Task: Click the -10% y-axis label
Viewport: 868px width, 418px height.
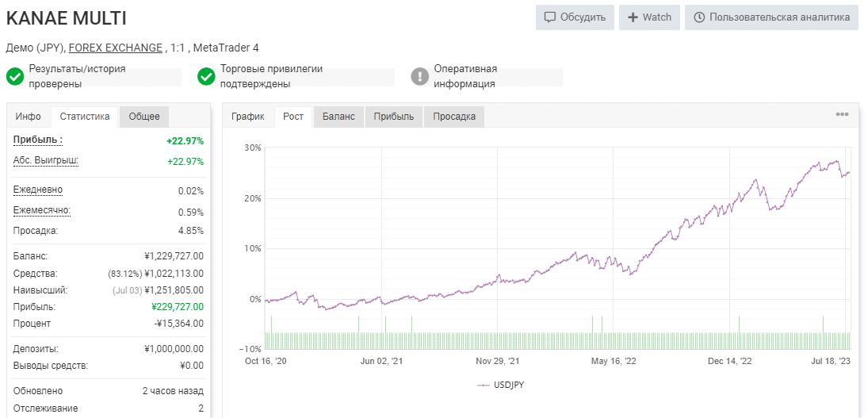Action: pyautogui.click(x=250, y=349)
